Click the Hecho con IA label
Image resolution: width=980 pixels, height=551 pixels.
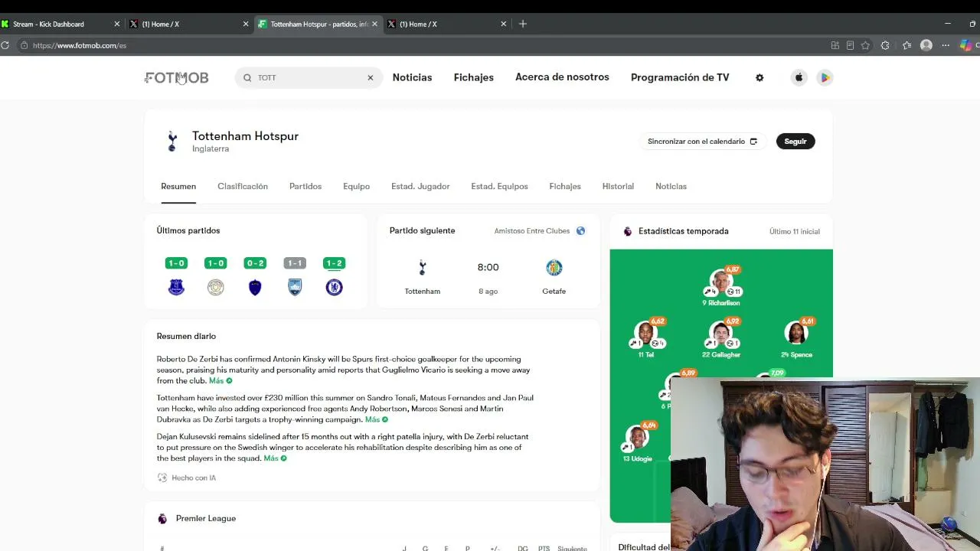194,478
